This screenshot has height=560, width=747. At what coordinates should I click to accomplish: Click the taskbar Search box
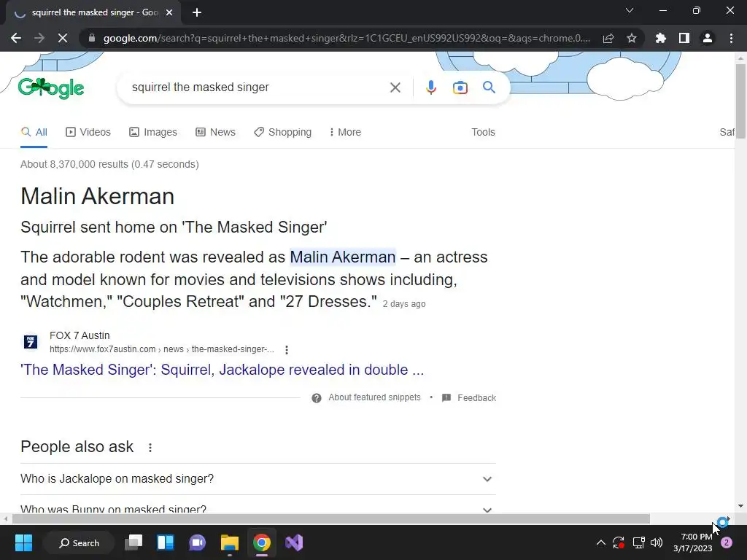click(79, 542)
